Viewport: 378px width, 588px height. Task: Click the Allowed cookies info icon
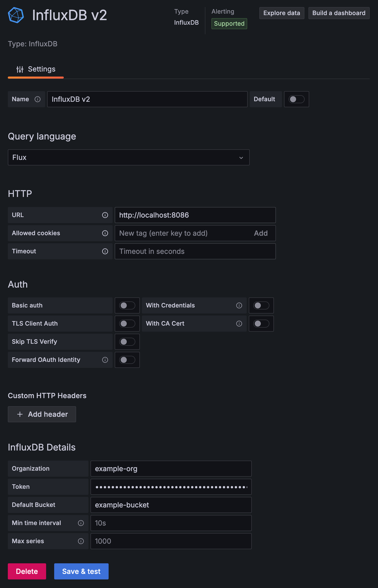click(x=105, y=233)
